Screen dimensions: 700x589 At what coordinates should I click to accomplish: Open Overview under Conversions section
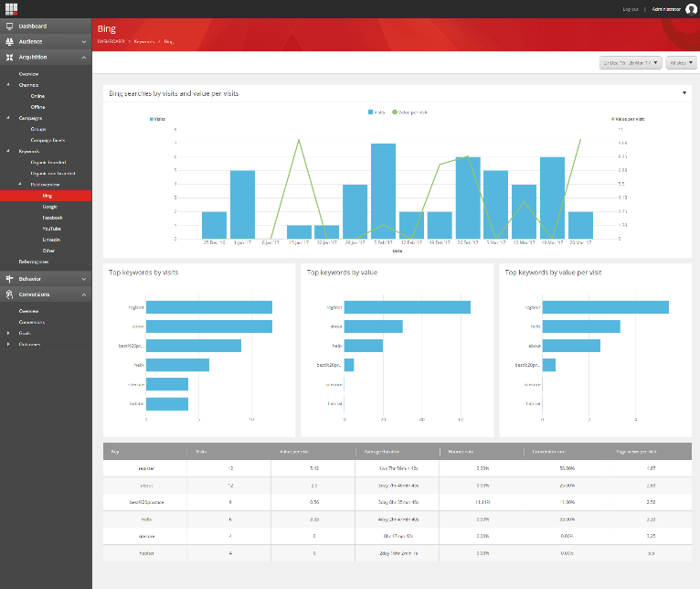tap(28, 311)
